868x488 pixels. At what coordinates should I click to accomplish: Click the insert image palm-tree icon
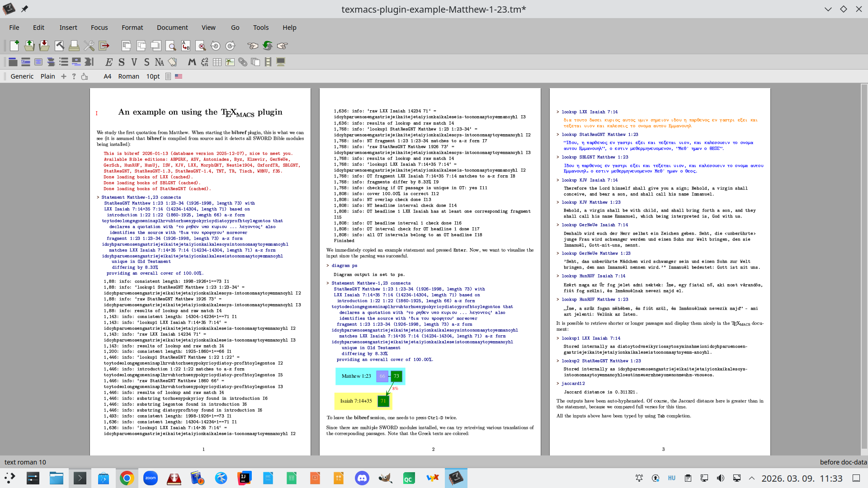click(230, 62)
